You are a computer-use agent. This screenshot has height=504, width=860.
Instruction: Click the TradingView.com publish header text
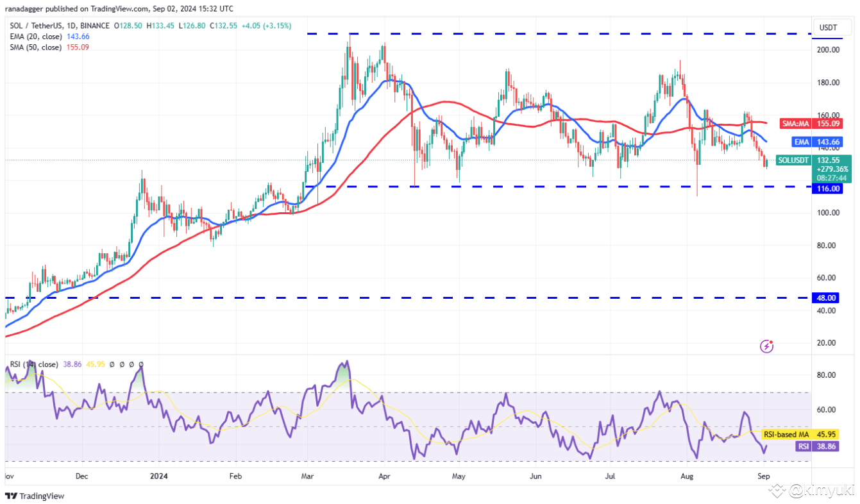119,9
